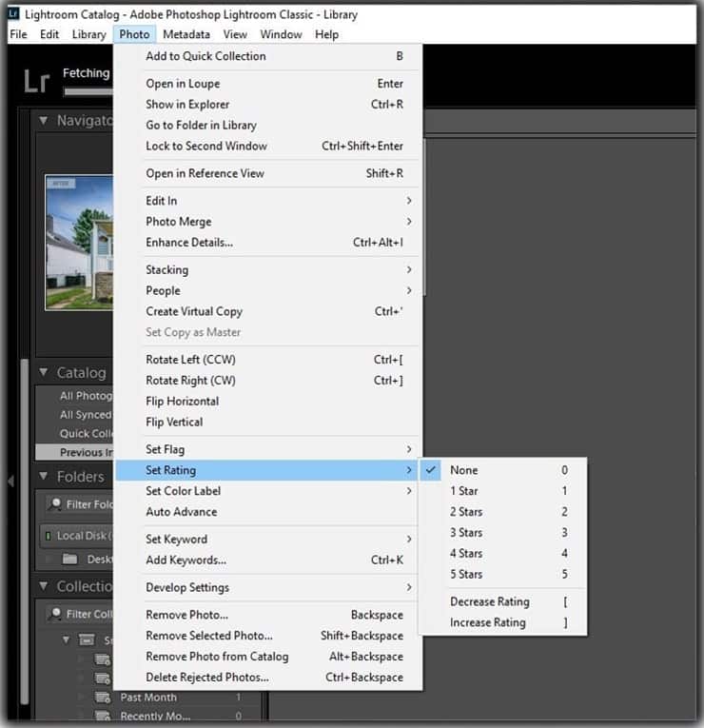Collapse the Catalog panel triangle
The image size is (704, 728).
(x=44, y=373)
